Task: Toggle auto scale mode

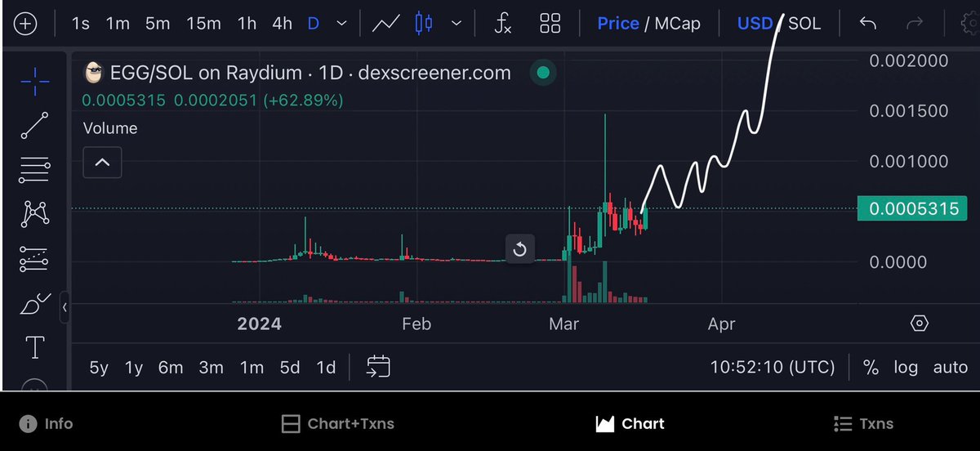Action: click(x=950, y=368)
